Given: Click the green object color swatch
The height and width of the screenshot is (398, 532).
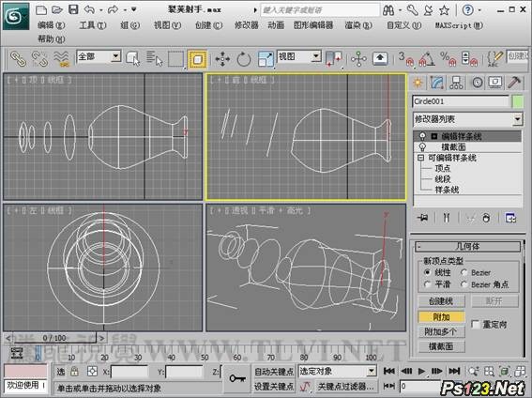Looking at the screenshot, I should pos(517,101).
